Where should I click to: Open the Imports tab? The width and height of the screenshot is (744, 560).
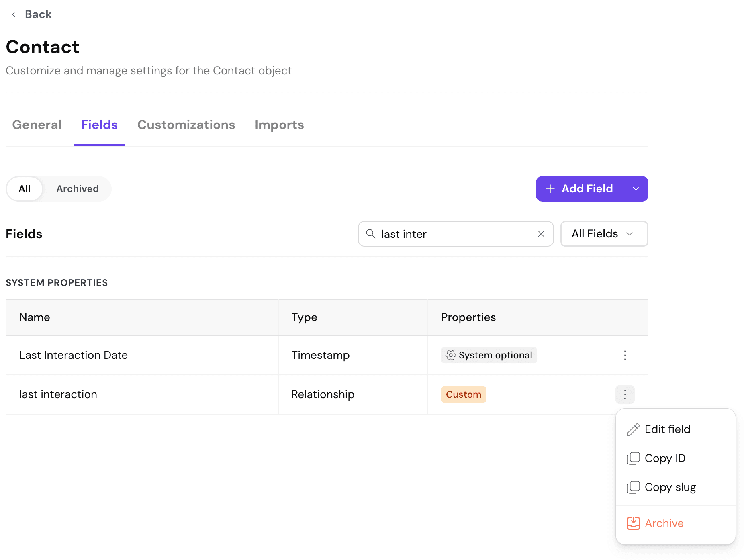[279, 125]
